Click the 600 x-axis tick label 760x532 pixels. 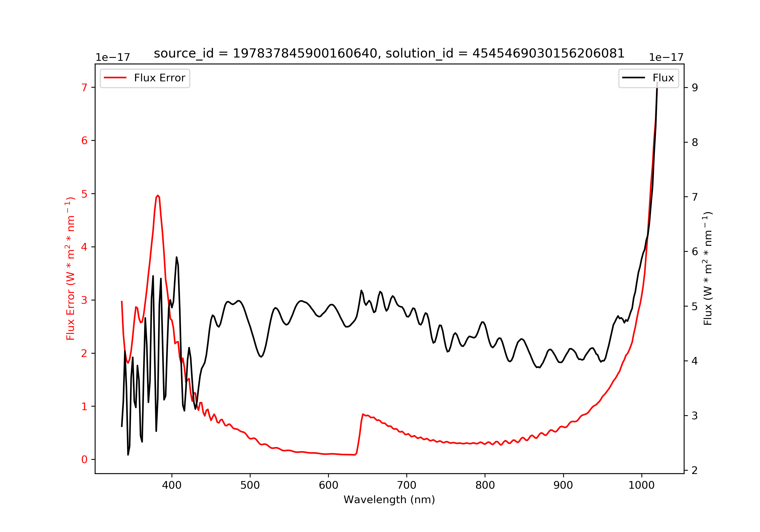tap(328, 485)
